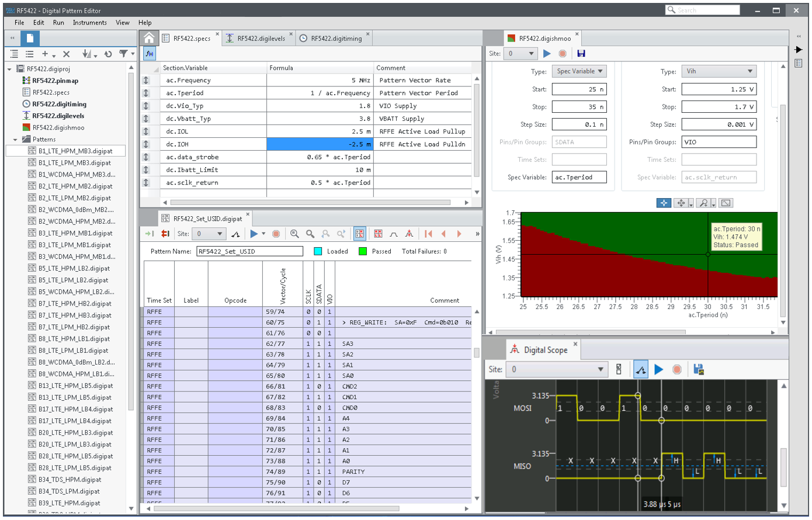Save the shmoo plot with the floppy icon

pos(581,53)
